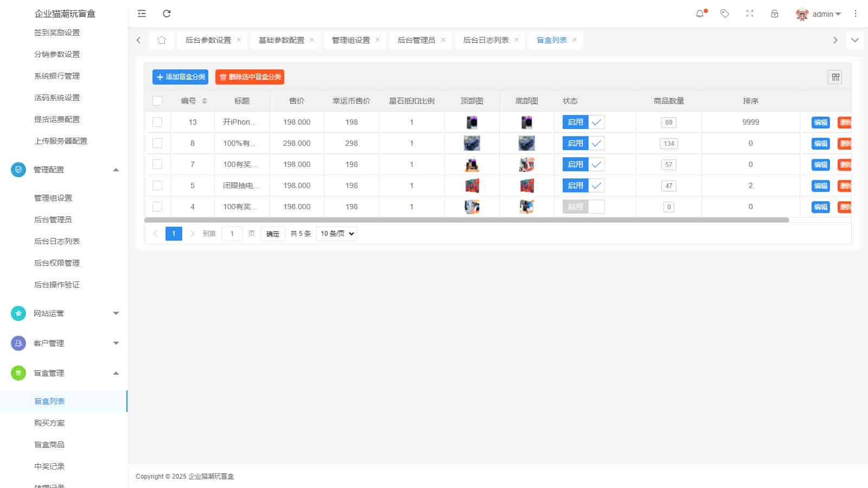The height and width of the screenshot is (488, 868).
Task: Click the refresh icon in header
Action: pyautogui.click(x=167, y=14)
